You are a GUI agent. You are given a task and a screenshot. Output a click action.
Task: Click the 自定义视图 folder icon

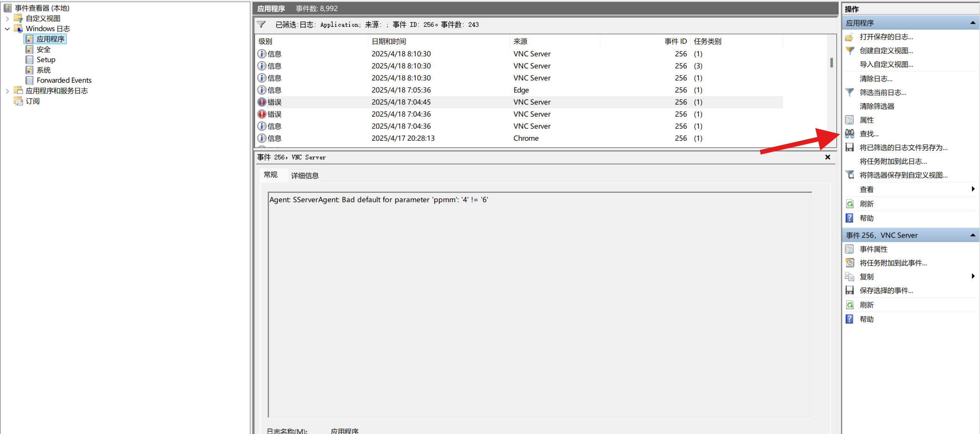(18, 18)
